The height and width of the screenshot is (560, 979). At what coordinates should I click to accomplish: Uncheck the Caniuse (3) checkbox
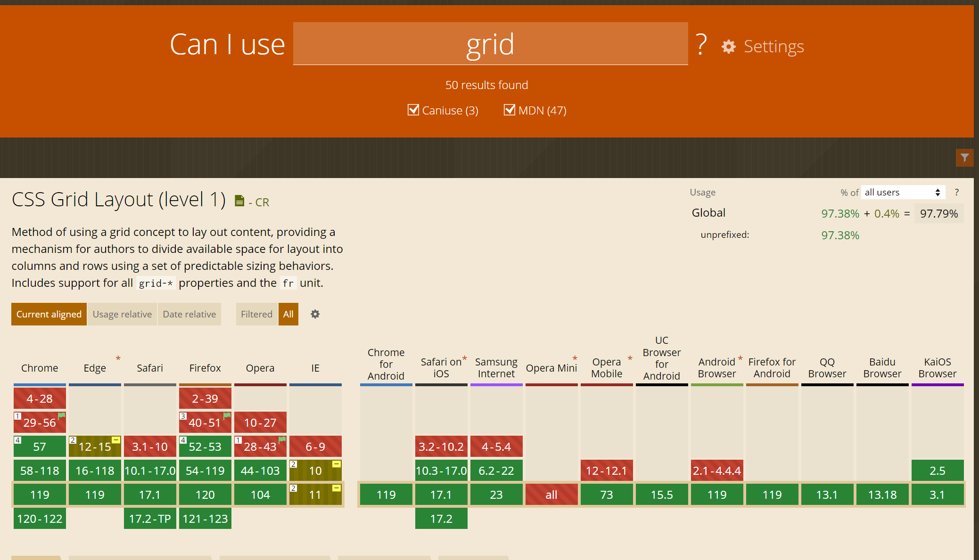[x=413, y=110]
